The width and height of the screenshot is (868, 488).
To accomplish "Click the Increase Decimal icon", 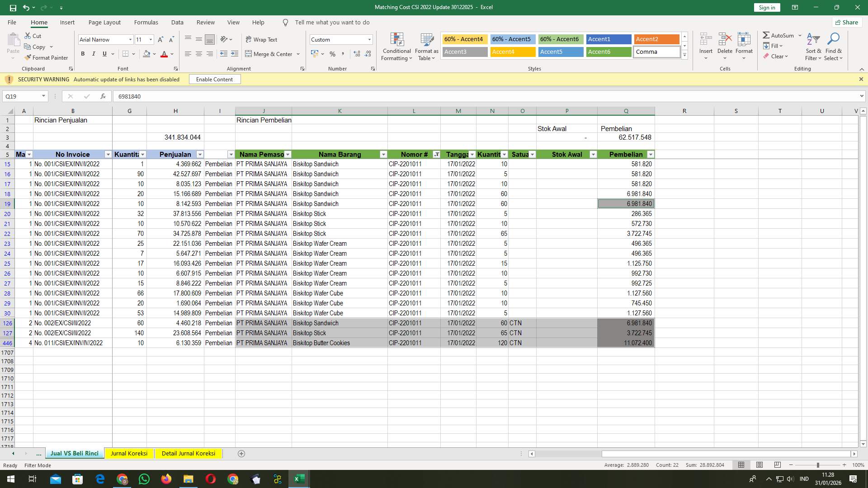I will coord(357,54).
